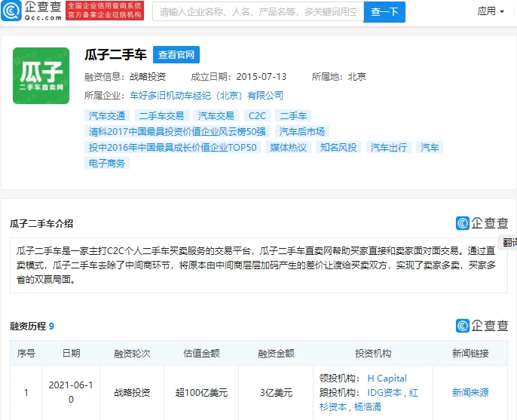517x420 pixels.
Task: Select the 媒体热议 tag
Action: 289,148
